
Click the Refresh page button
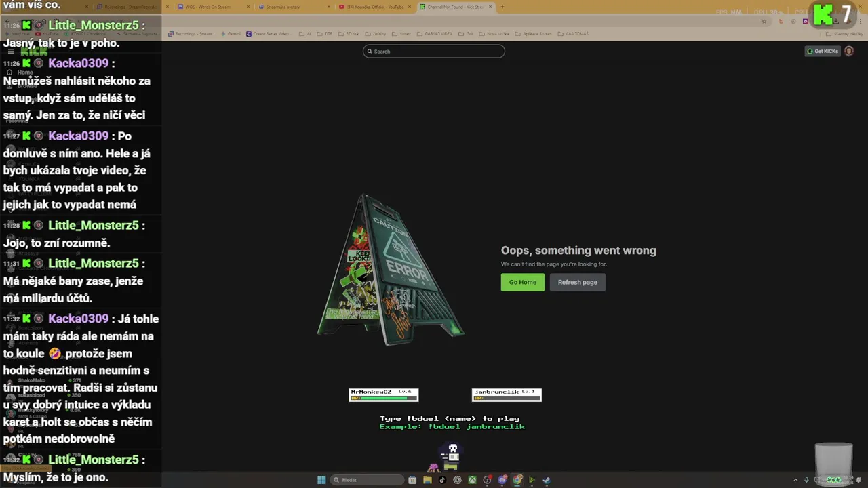[578, 282]
